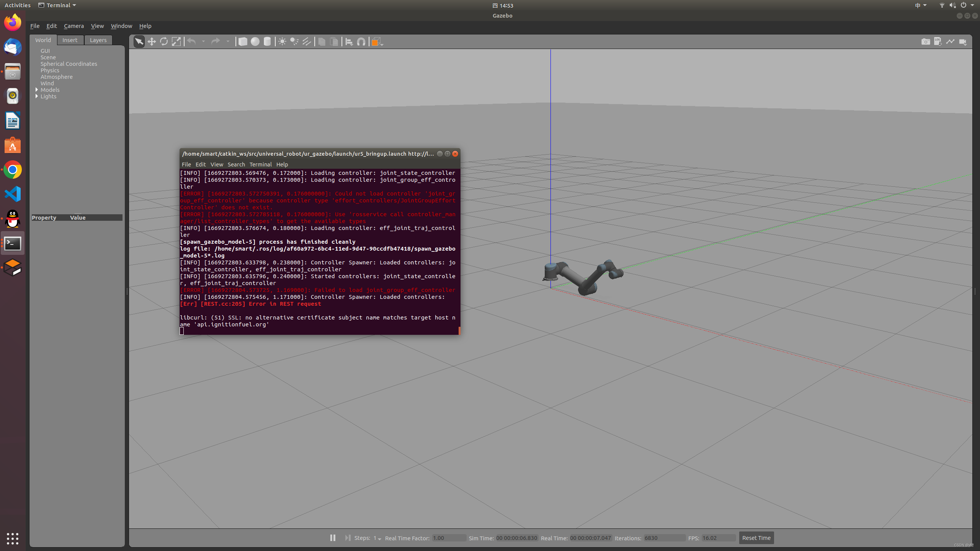
Task: Take a screenshot with the camera icon
Action: click(x=925, y=41)
